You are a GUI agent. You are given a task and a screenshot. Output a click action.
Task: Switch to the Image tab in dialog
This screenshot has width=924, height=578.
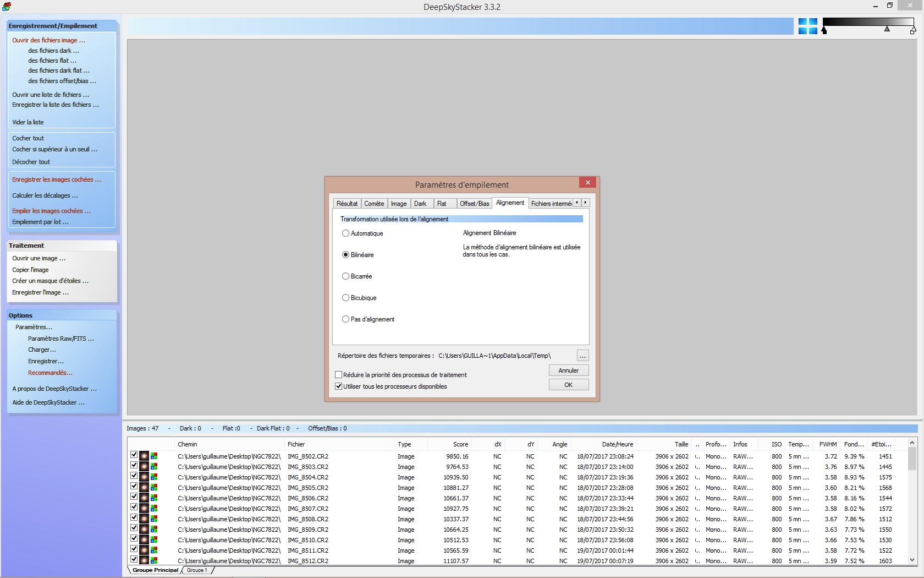399,204
